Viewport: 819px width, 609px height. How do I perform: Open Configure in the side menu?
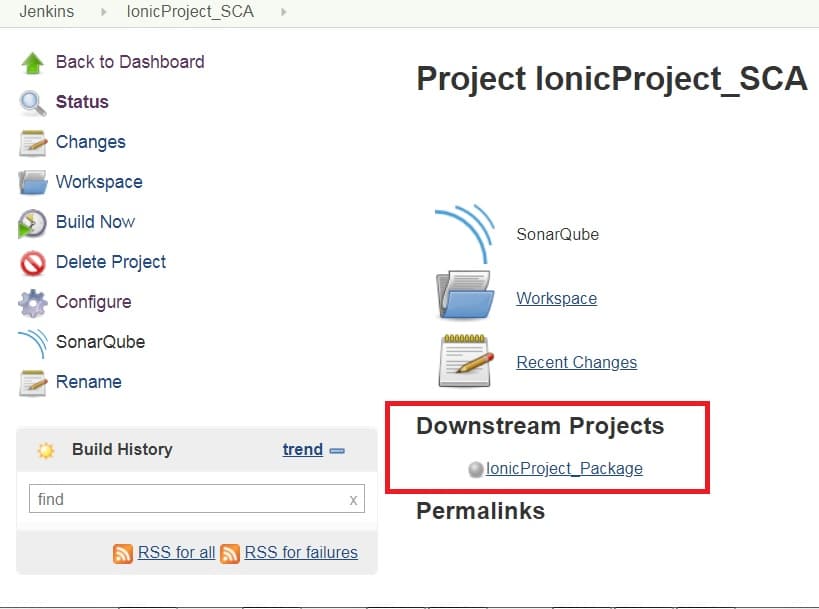(x=93, y=302)
